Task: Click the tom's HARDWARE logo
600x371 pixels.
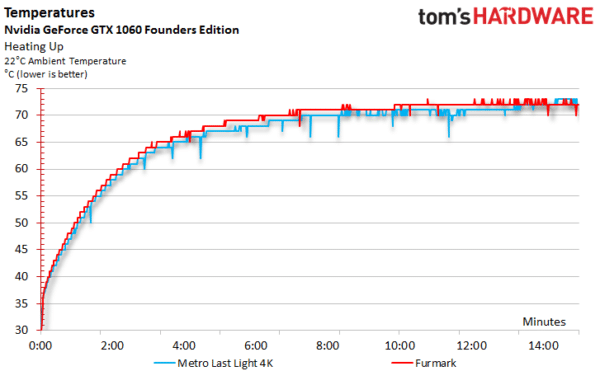Action: click(x=505, y=17)
